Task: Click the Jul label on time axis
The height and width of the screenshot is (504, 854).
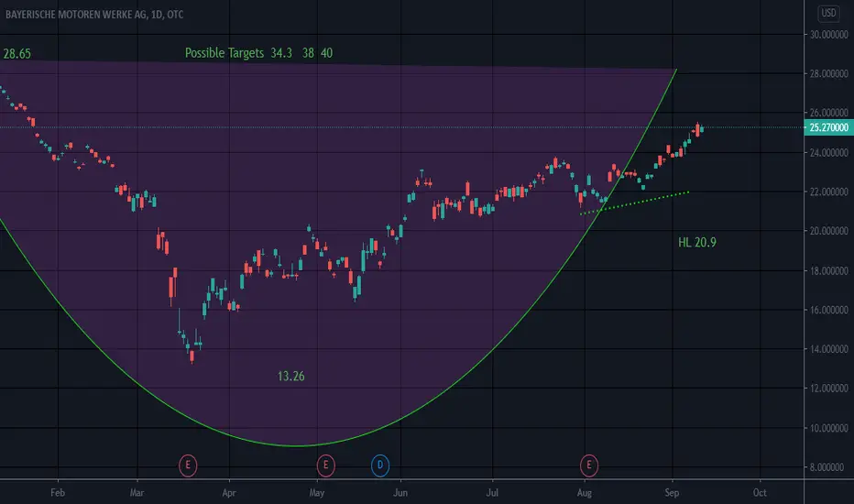Action: [492, 493]
